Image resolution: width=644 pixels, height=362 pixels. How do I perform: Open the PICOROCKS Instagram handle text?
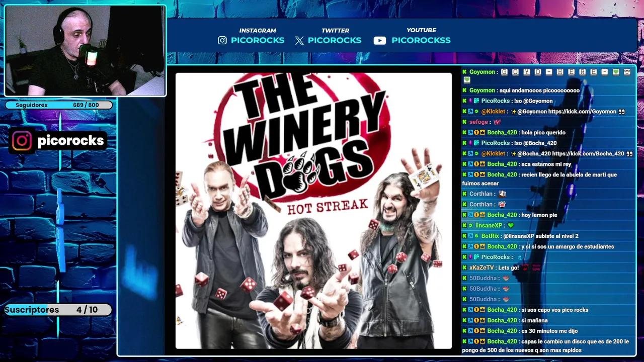coord(258,40)
